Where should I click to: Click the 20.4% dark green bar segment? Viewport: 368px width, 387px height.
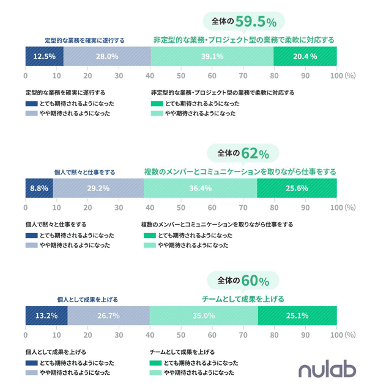click(x=305, y=56)
